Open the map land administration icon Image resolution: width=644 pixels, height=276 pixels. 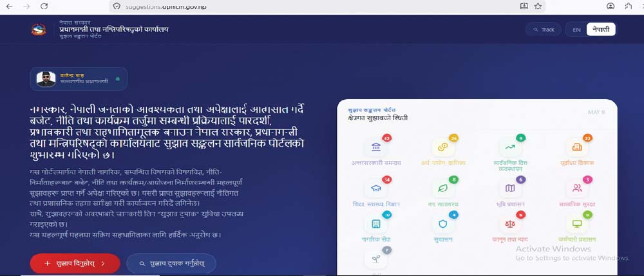point(510,189)
